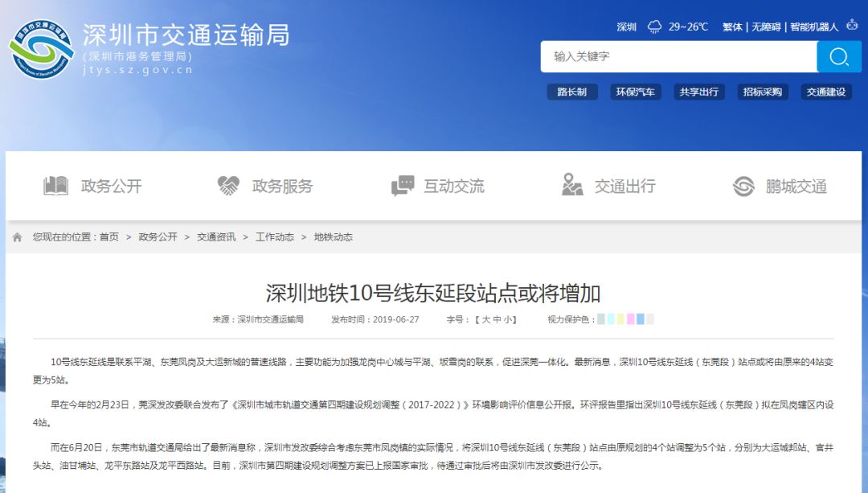Open the 政务公开 book icon

point(56,186)
